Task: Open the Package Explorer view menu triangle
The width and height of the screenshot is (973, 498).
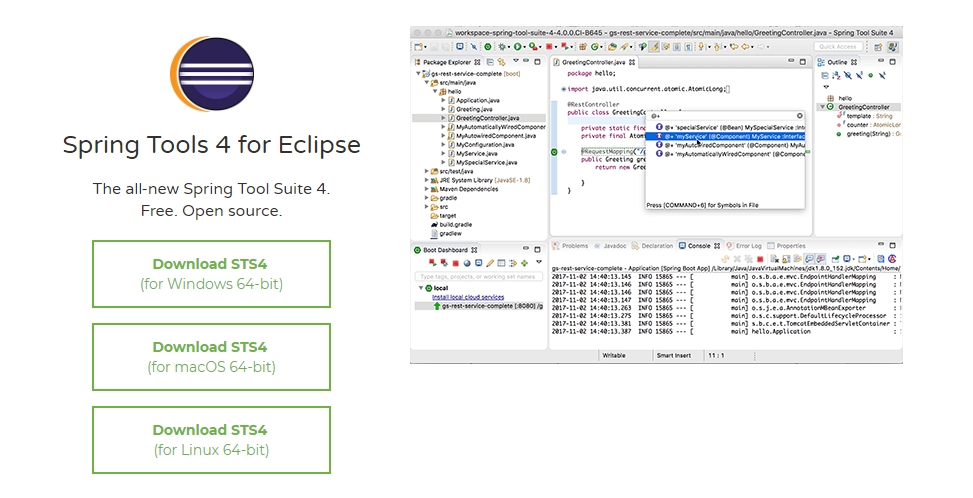Action: coord(516,61)
